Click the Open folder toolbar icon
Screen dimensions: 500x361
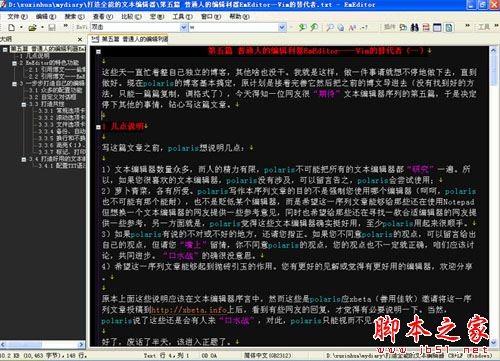point(32,28)
